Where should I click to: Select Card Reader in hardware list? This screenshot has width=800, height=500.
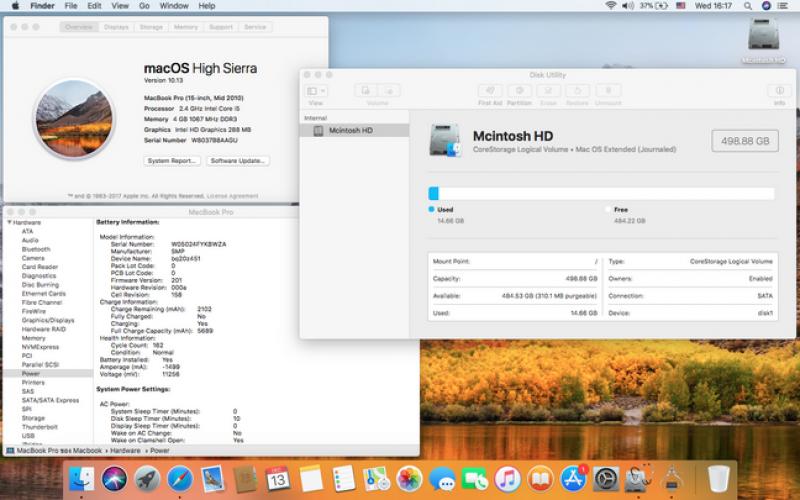(x=40, y=267)
